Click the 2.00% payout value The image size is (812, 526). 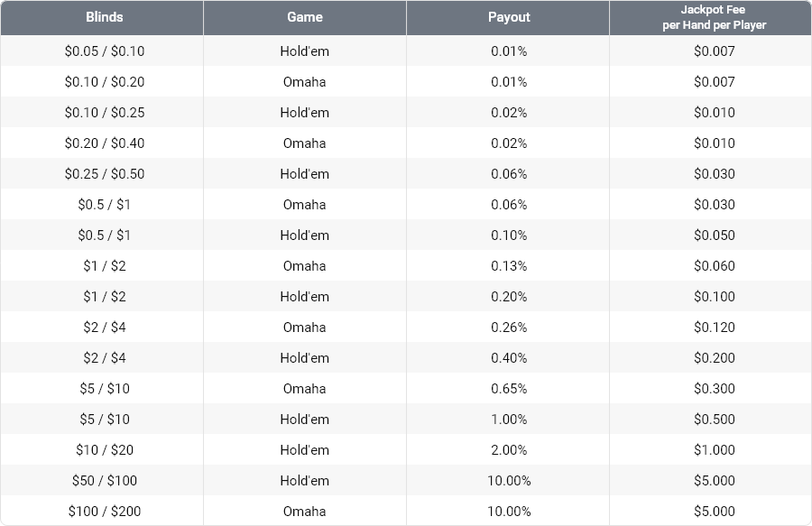(x=509, y=450)
